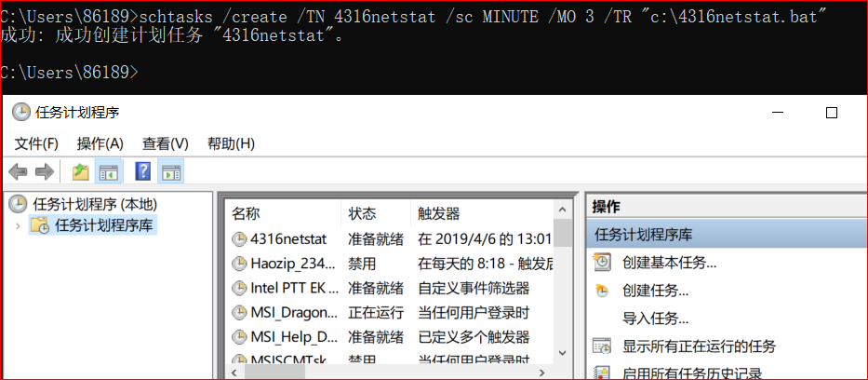Click the icon next to 创建基本任务
Image resolution: width=868 pixels, height=380 pixels.
point(602,262)
